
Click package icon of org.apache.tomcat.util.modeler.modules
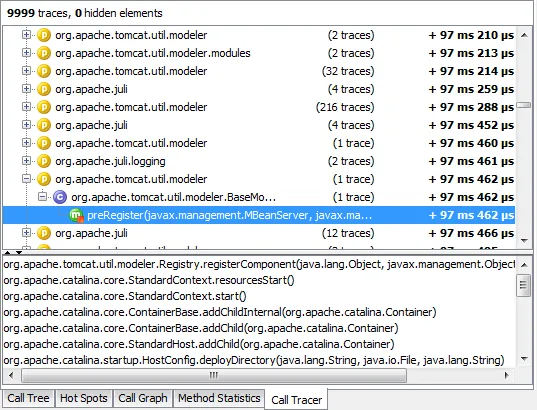pos(44,53)
